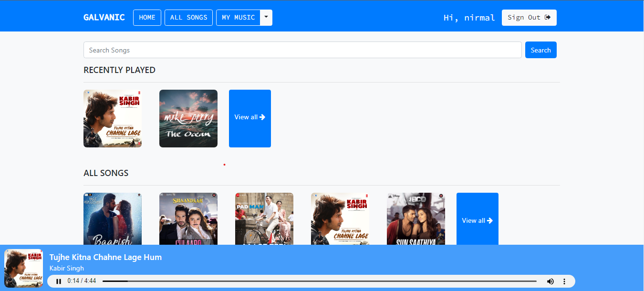Seek along the audio progress bar
This screenshot has height=291, width=644.
[320, 281]
